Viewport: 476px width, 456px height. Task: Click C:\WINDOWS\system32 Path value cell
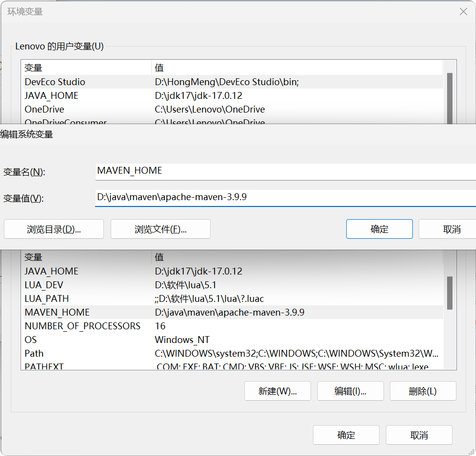click(x=296, y=353)
